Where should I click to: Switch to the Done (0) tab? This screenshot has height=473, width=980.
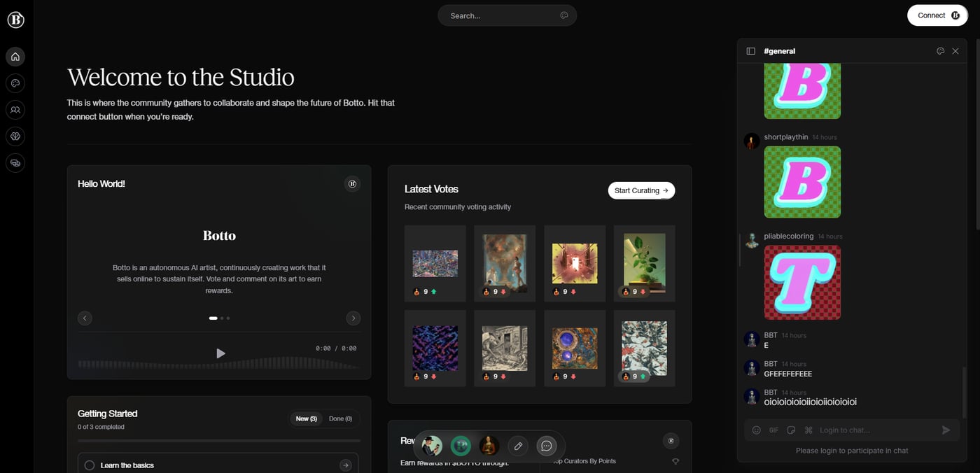coord(340,418)
